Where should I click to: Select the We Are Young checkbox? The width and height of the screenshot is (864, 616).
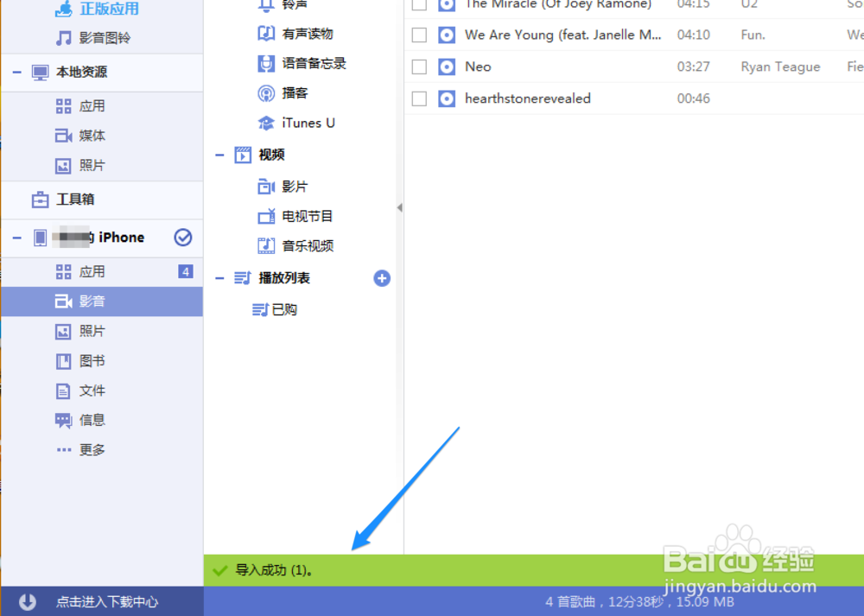419,35
